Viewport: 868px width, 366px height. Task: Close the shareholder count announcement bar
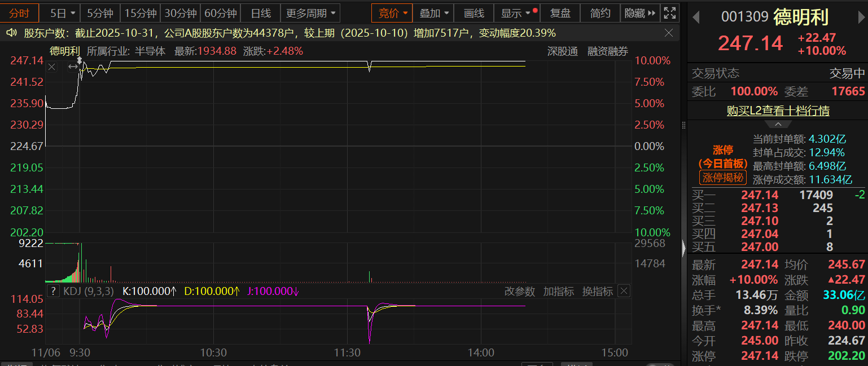point(669,33)
